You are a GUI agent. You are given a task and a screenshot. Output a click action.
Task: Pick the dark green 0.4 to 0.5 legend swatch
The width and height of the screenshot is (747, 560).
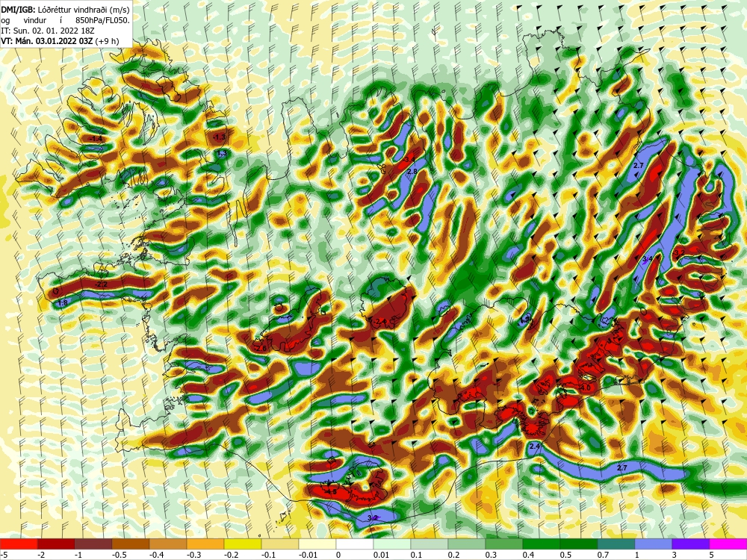coord(542,544)
